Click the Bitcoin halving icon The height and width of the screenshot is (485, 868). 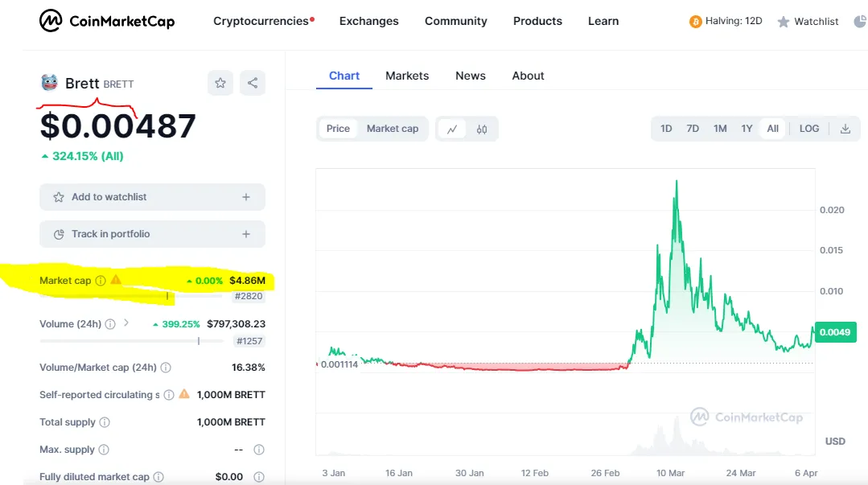click(695, 22)
